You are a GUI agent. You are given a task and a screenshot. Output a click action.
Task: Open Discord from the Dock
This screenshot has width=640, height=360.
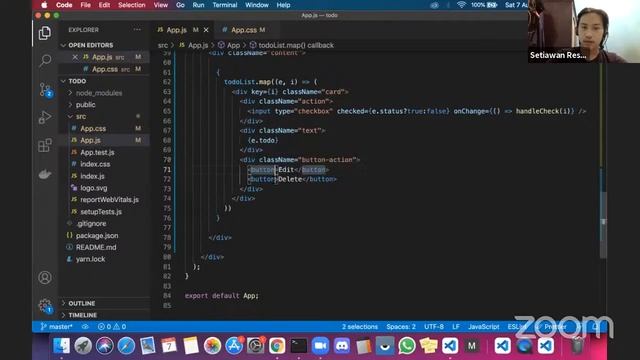(x=342, y=346)
